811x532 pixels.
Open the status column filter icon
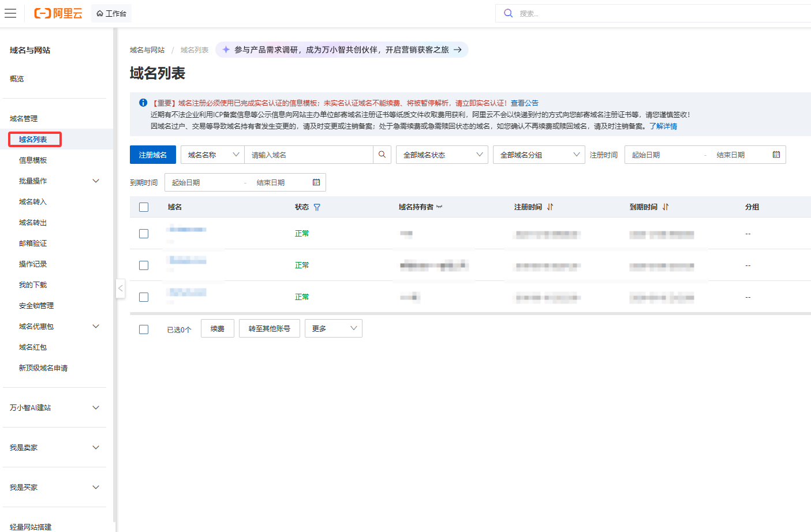pyautogui.click(x=317, y=207)
